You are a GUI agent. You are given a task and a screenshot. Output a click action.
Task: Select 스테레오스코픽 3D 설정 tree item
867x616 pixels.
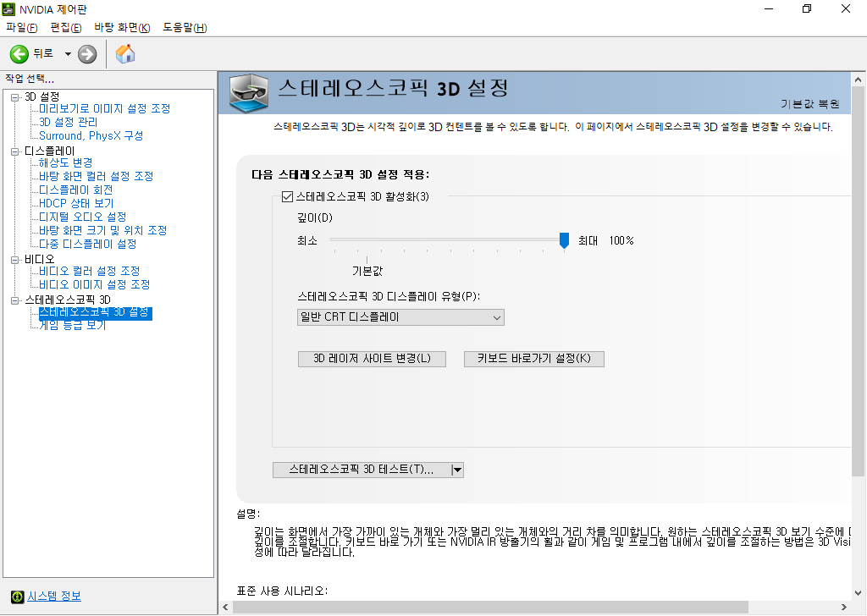coord(95,313)
